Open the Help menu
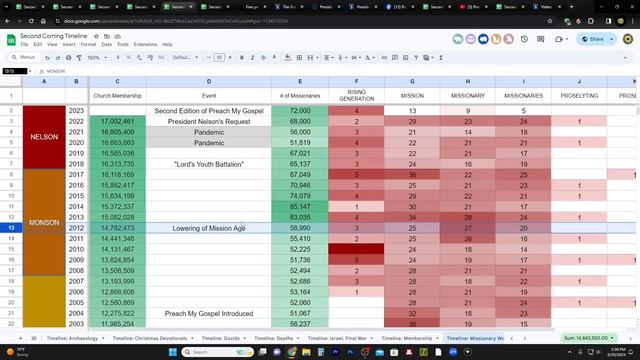 point(167,44)
